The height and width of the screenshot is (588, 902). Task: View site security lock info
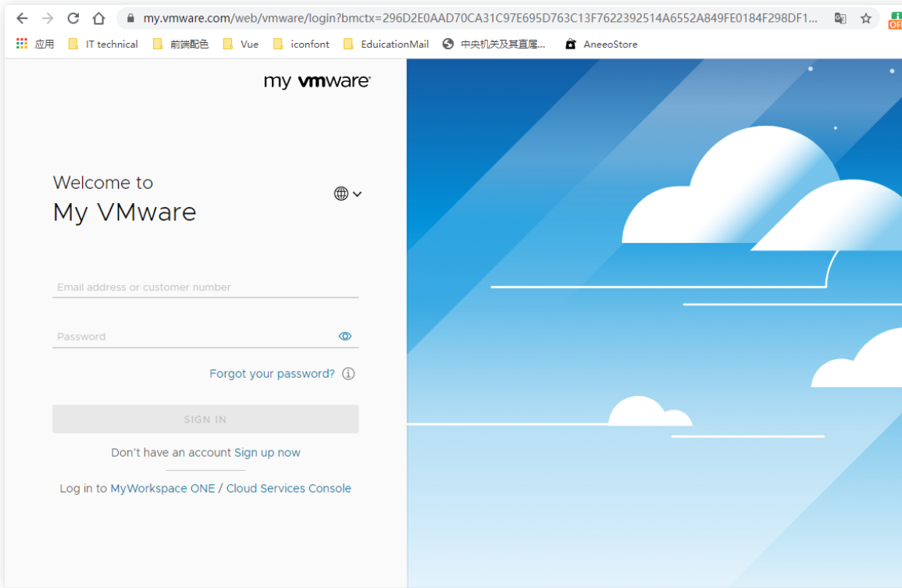(130, 19)
